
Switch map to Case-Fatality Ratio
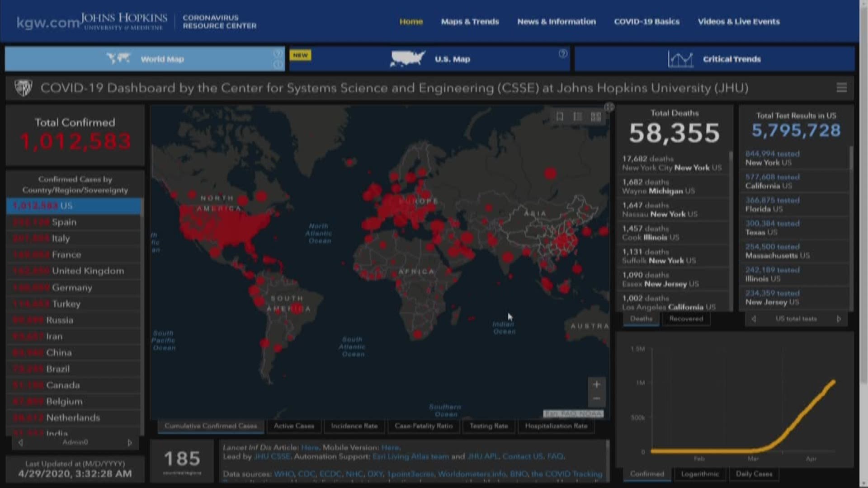click(424, 426)
